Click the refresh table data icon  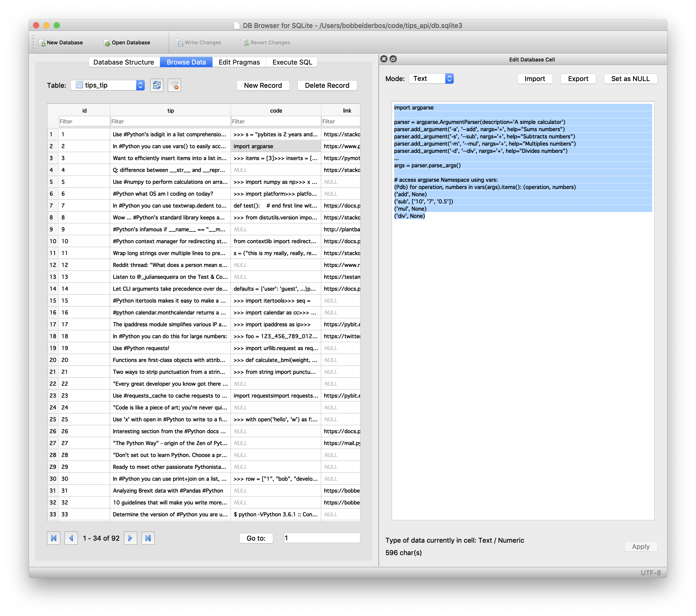[x=157, y=85]
